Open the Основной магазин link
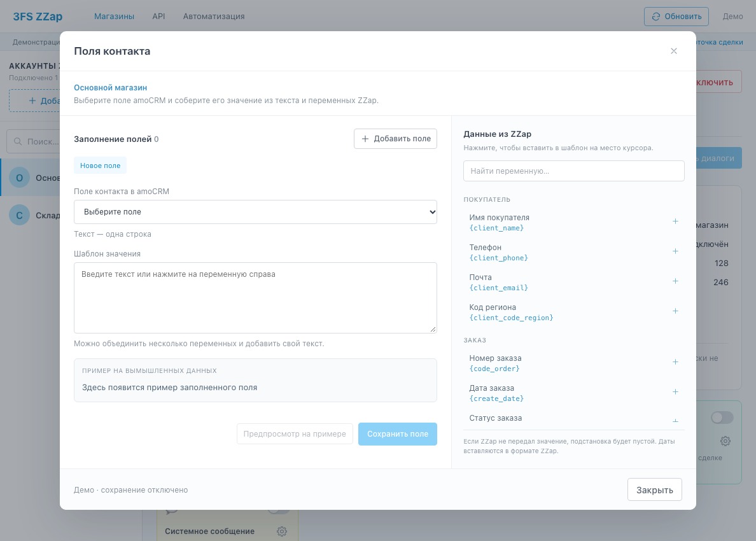The height and width of the screenshot is (541, 756). pos(111,88)
